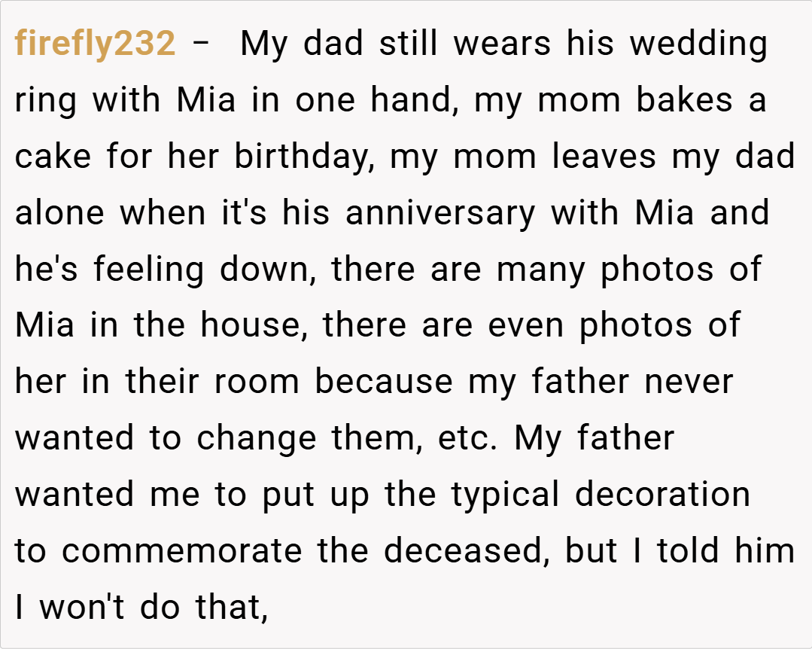Image resolution: width=812 pixels, height=649 pixels.
Task: Select the word "decoration" in the comment
Action: pyautogui.click(x=662, y=495)
